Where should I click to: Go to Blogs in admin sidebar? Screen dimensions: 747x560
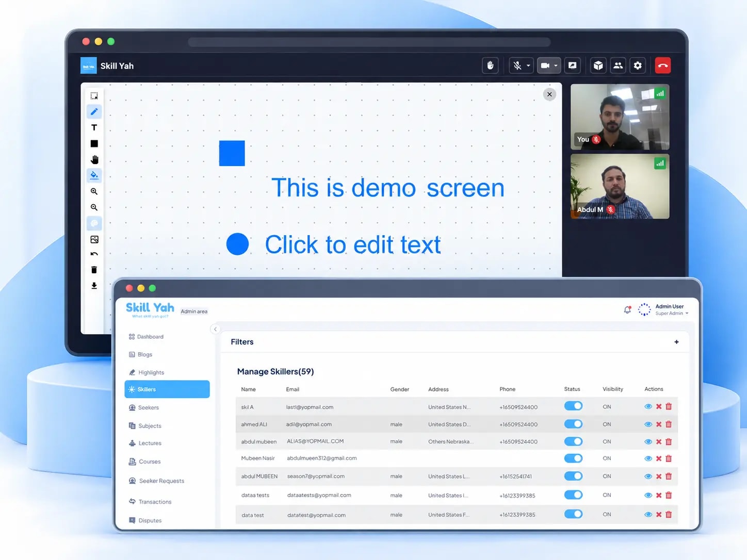pos(140,355)
